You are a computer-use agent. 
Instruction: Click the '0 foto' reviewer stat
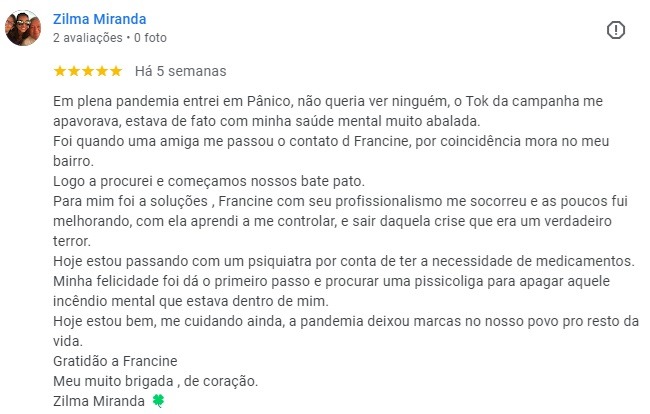click(150, 38)
